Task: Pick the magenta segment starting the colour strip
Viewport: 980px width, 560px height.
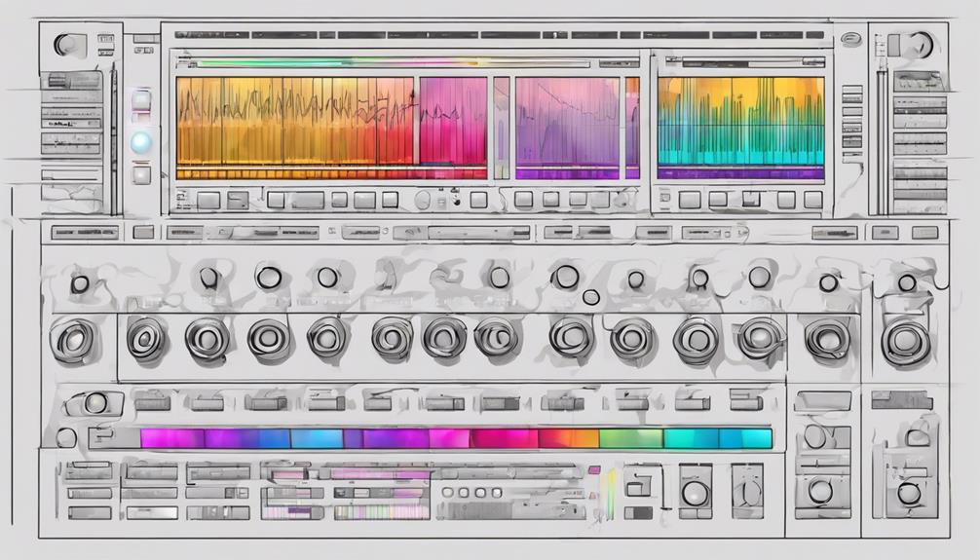Action: coord(172,438)
